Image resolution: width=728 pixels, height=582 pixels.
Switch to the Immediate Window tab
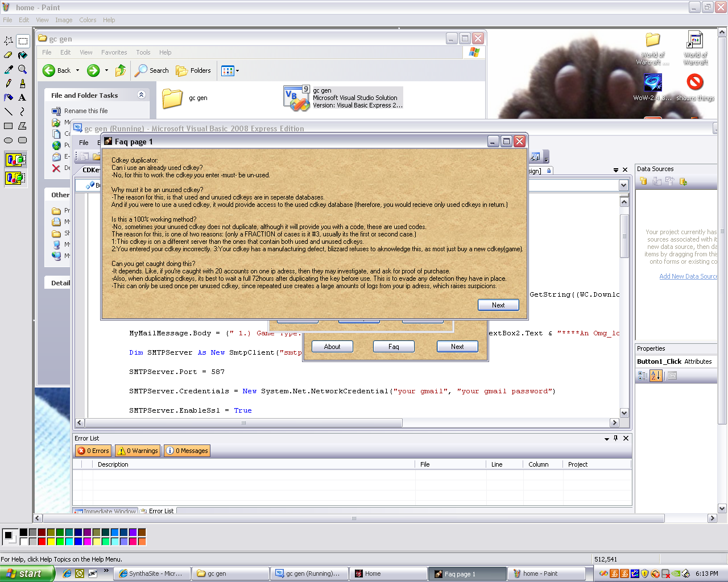point(106,511)
